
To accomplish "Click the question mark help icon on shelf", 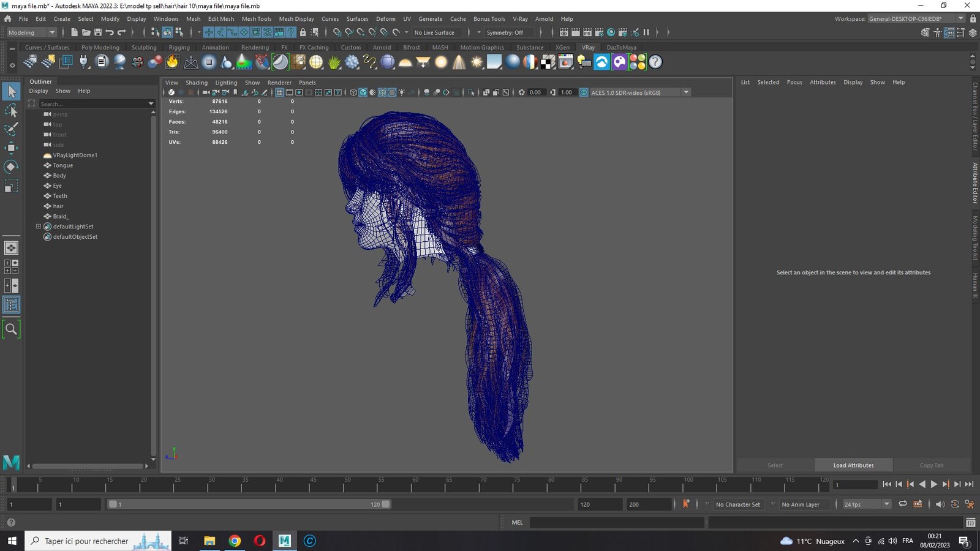I will (655, 62).
